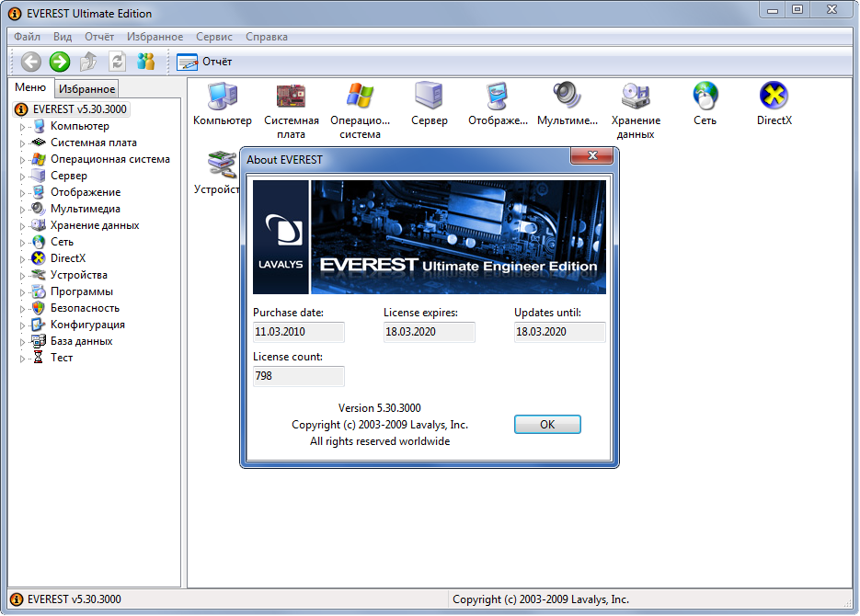The height and width of the screenshot is (616, 860).
Task: Select Мультимедиа in the tree
Action: coord(85,209)
